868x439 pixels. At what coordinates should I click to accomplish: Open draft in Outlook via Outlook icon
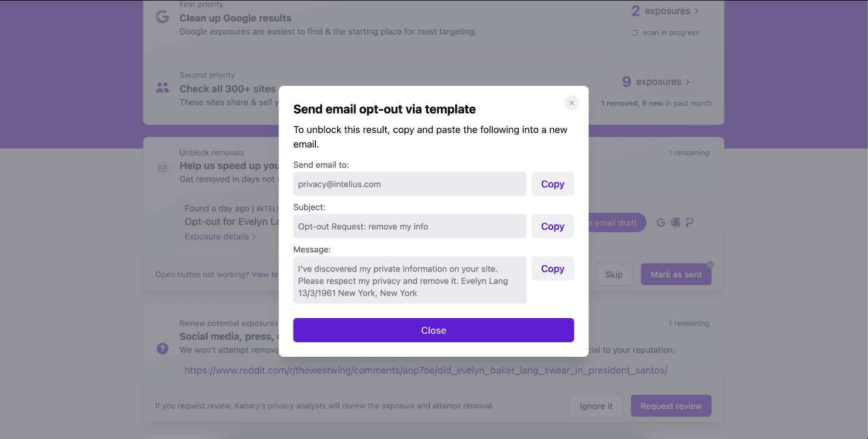click(x=675, y=223)
